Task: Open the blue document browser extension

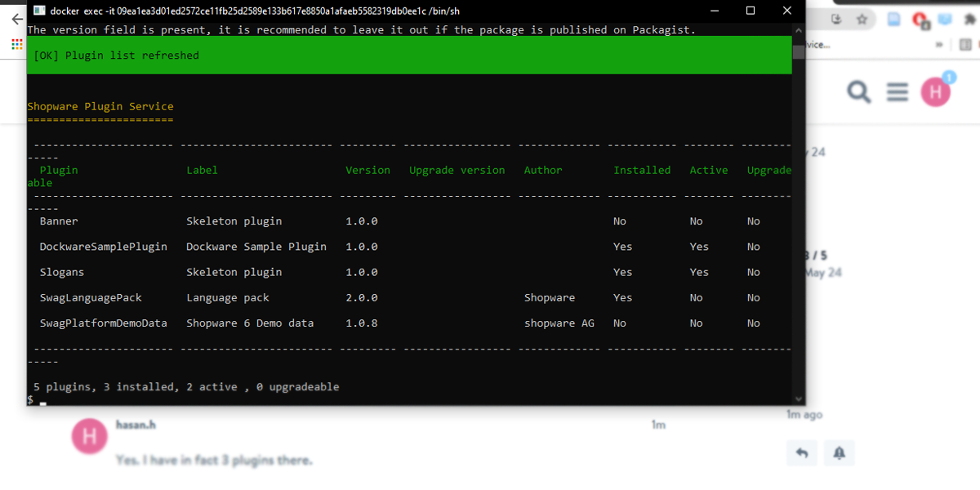Action: point(894,19)
